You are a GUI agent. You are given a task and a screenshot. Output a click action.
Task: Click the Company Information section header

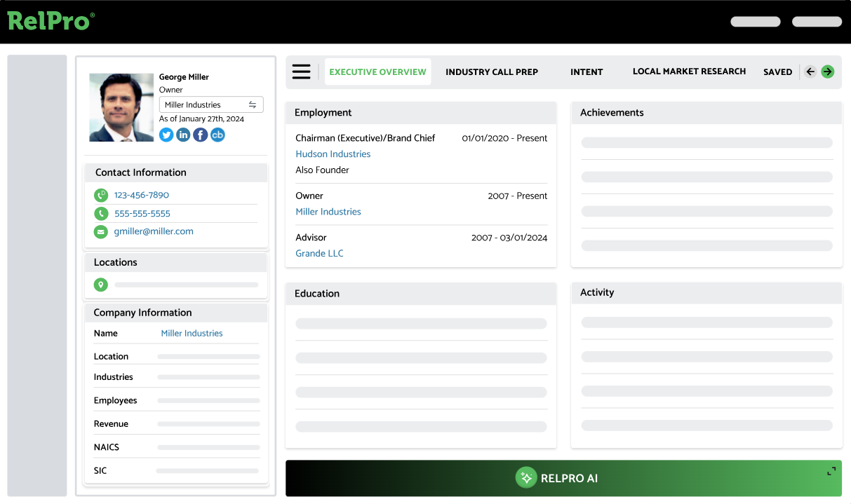click(176, 313)
